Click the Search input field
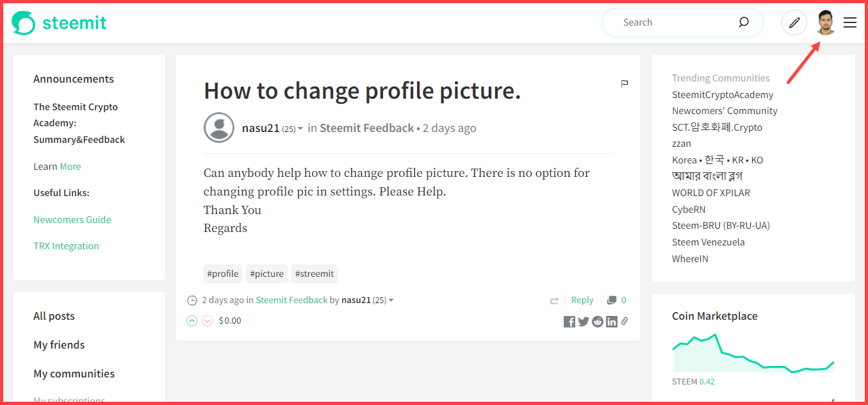Screen dimensions: 868x405 click(x=676, y=22)
